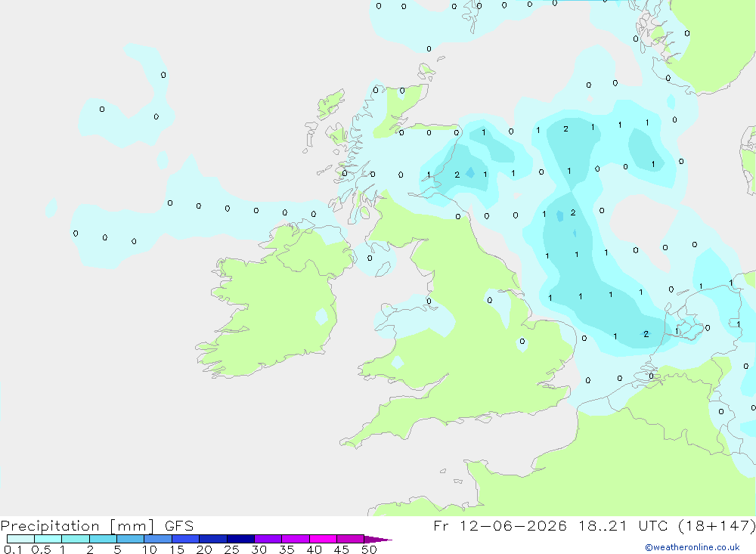Screen dimensions: 756x554
Task: Pick the 15–20 mm blue legend swatch
Action: point(186,539)
